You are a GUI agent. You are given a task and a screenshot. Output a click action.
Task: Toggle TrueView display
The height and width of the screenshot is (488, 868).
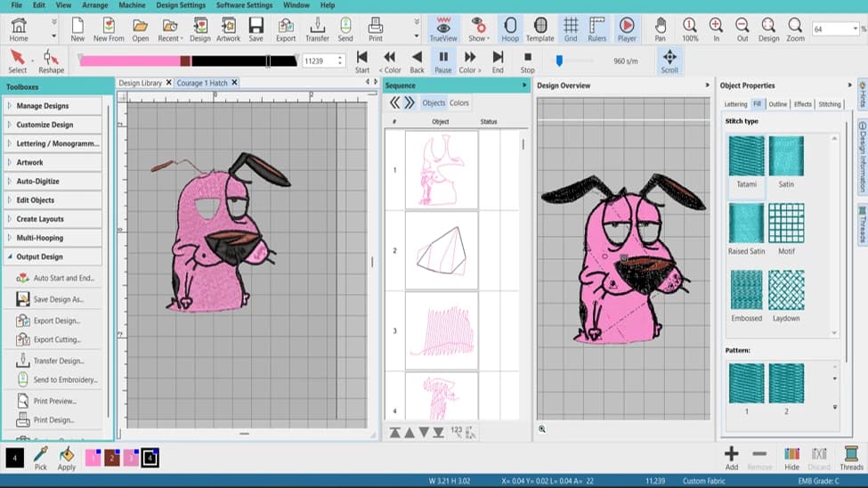click(443, 29)
